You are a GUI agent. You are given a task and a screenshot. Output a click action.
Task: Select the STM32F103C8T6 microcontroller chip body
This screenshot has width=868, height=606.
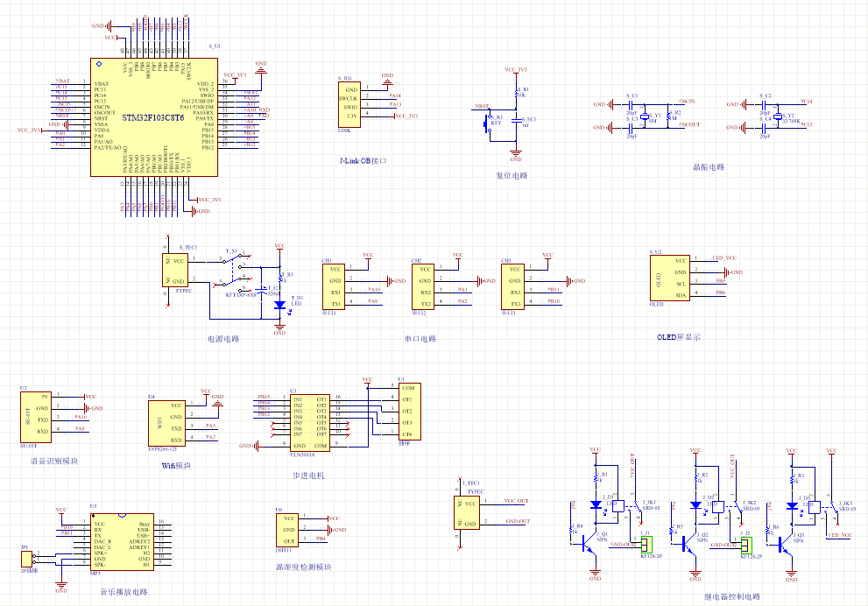click(154, 117)
